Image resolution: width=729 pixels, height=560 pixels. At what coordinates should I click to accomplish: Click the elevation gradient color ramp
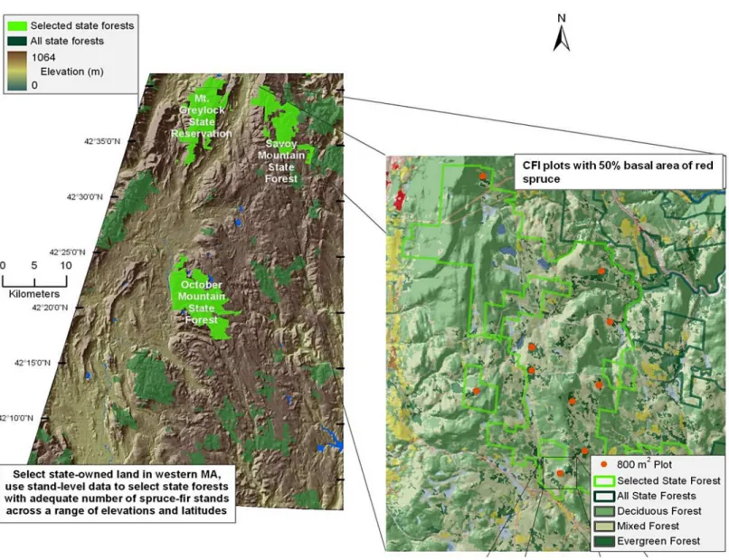point(17,71)
